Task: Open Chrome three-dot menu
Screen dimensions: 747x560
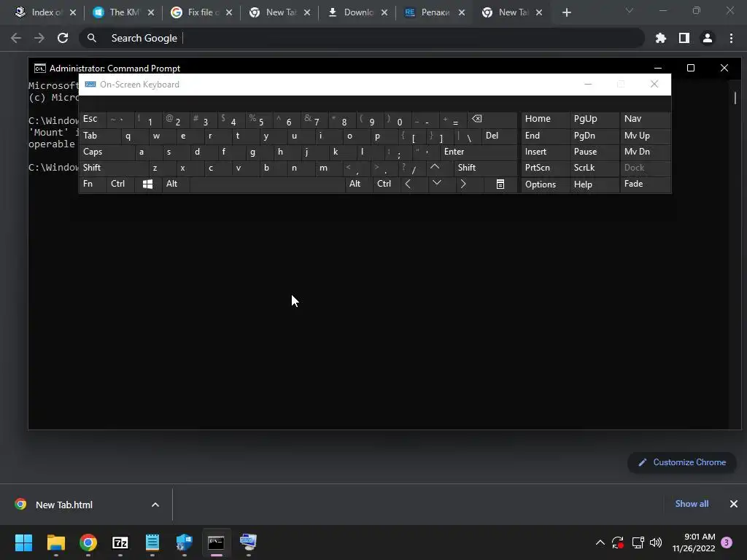Action: click(x=731, y=38)
